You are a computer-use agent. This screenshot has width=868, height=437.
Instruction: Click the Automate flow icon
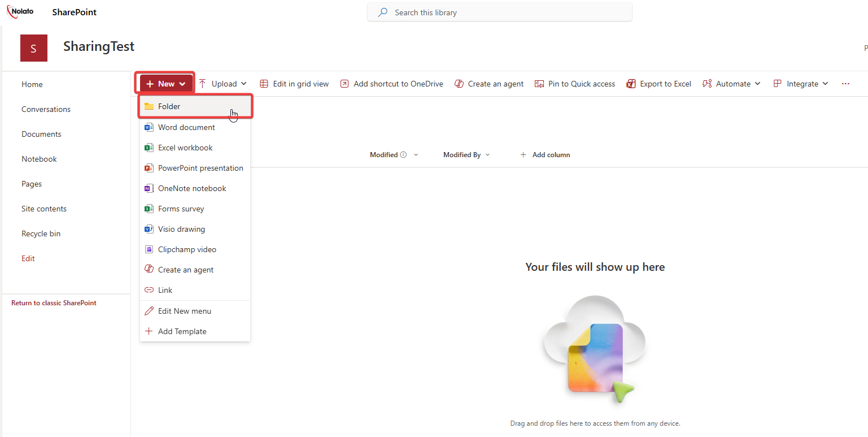click(x=707, y=84)
